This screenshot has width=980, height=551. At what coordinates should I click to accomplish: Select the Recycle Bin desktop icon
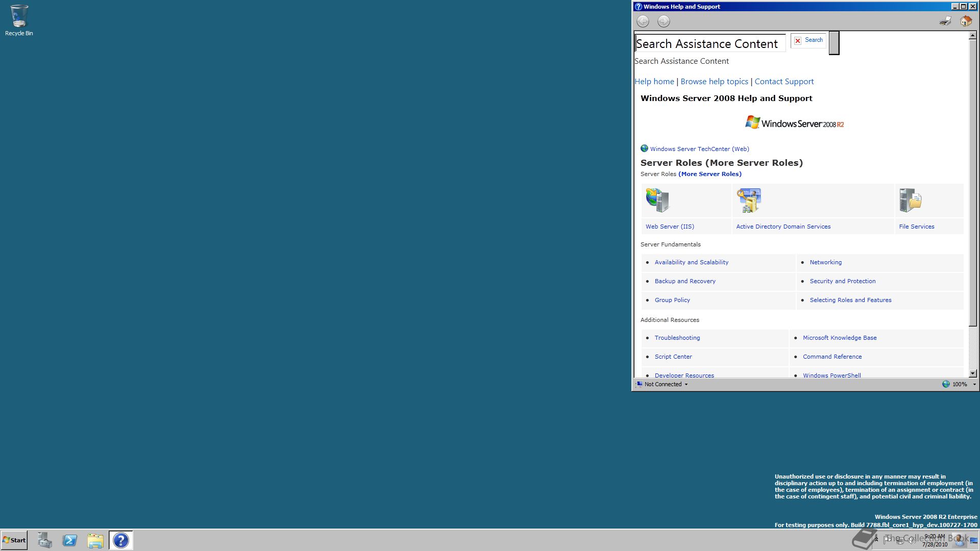pos(19,20)
